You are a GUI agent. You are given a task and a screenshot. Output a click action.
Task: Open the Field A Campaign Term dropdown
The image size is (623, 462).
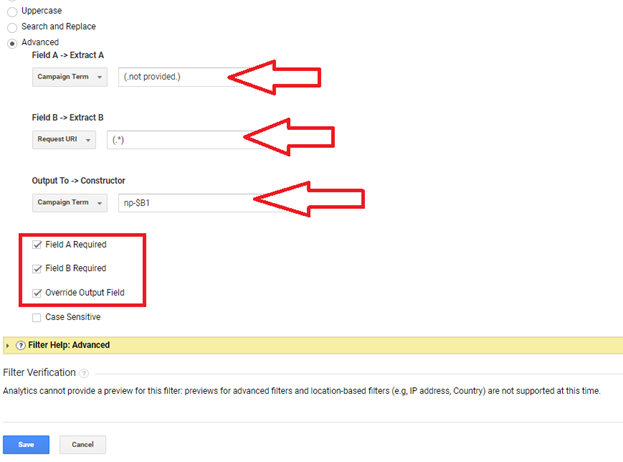coord(70,77)
